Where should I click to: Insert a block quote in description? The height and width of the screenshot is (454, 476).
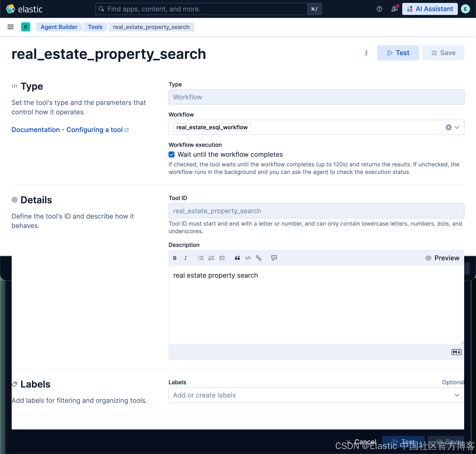[x=237, y=258]
